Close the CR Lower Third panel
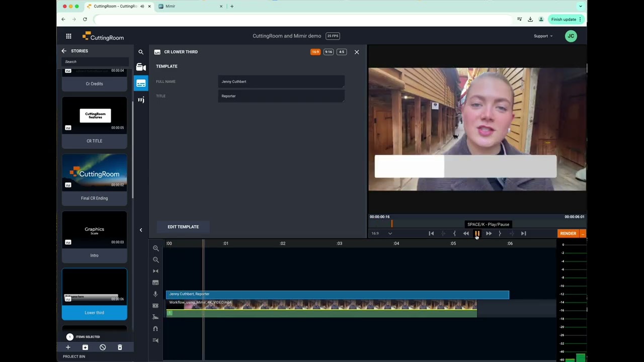The width and height of the screenshot is (644, 362). (357, 52)
